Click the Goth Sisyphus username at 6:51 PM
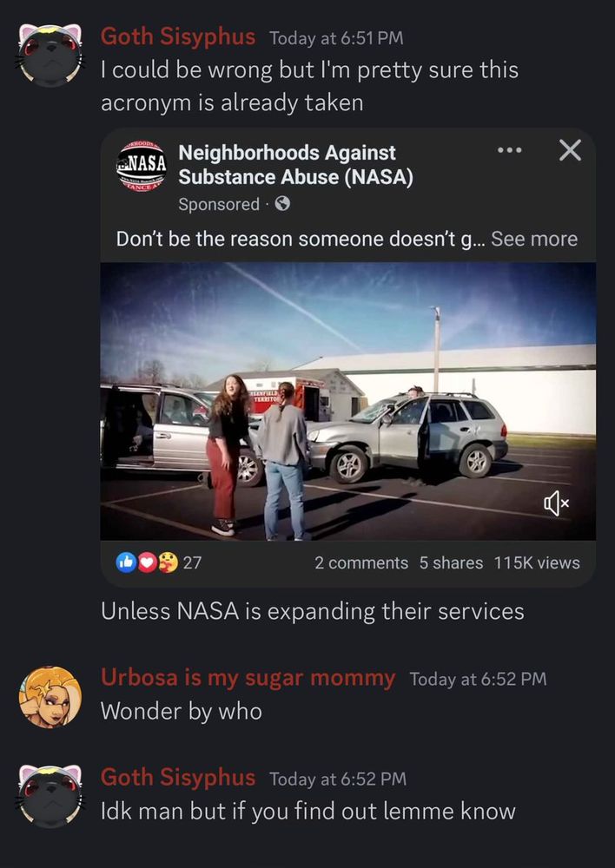The image size is (615, 868). point(178,37)
